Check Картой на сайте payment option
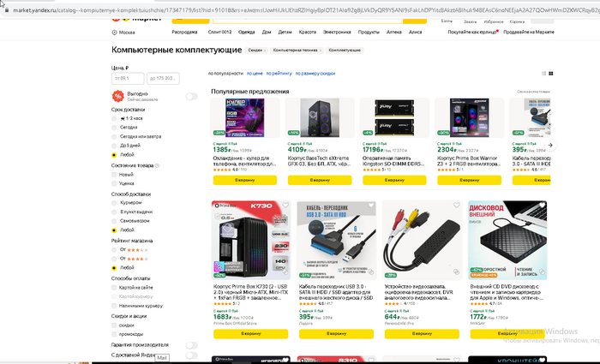 point(114,288)
